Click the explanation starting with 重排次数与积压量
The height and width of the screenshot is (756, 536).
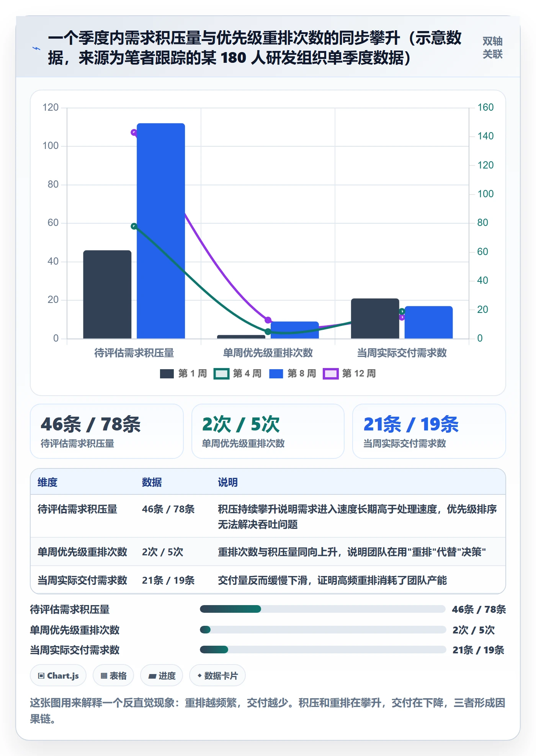352,552
